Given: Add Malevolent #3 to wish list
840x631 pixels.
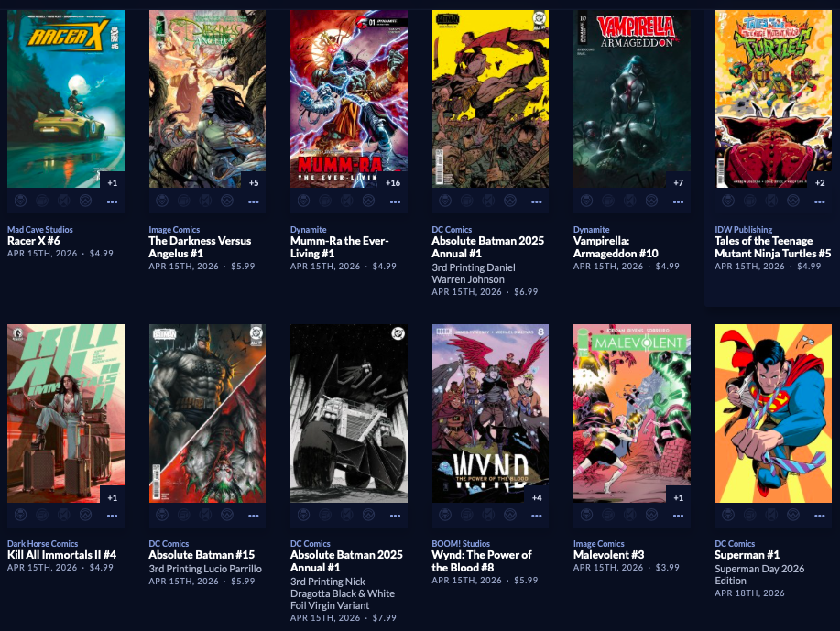Looking at the screenshot, I should point(651,516).
